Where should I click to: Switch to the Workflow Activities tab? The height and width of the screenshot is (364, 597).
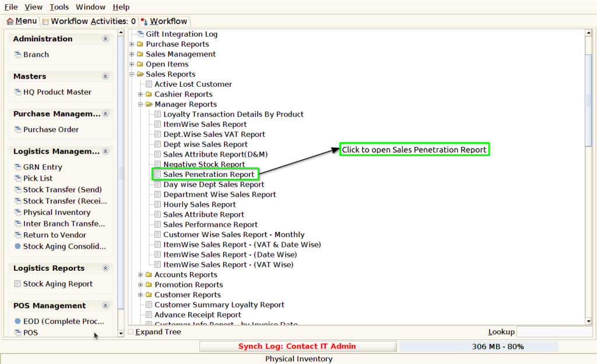[x=89, y=22]
